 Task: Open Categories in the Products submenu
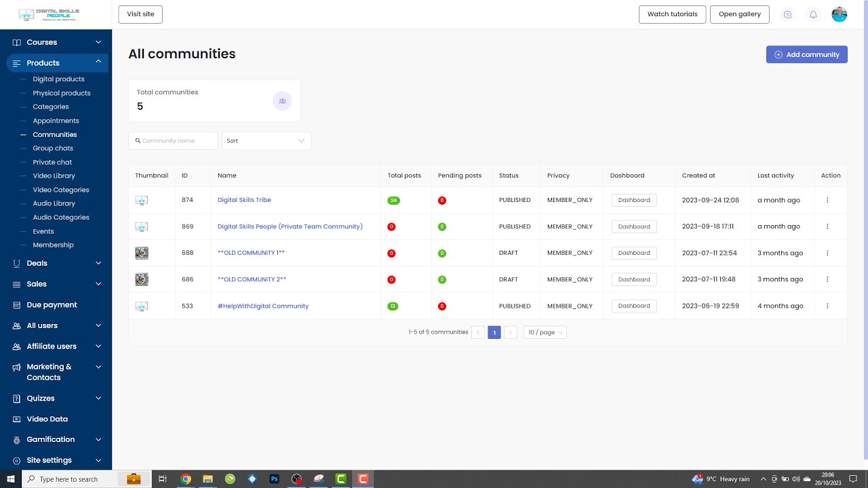(x=51, y=106)
